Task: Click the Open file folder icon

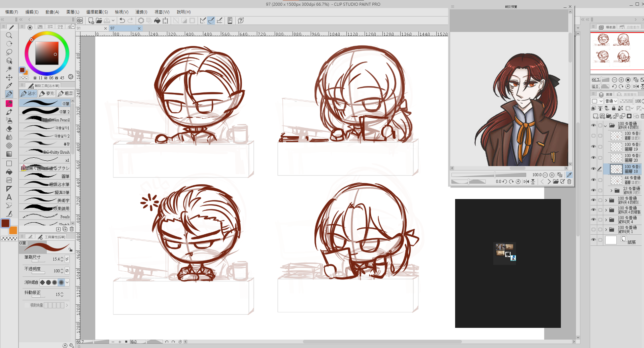Action: [x=99, y=21]
